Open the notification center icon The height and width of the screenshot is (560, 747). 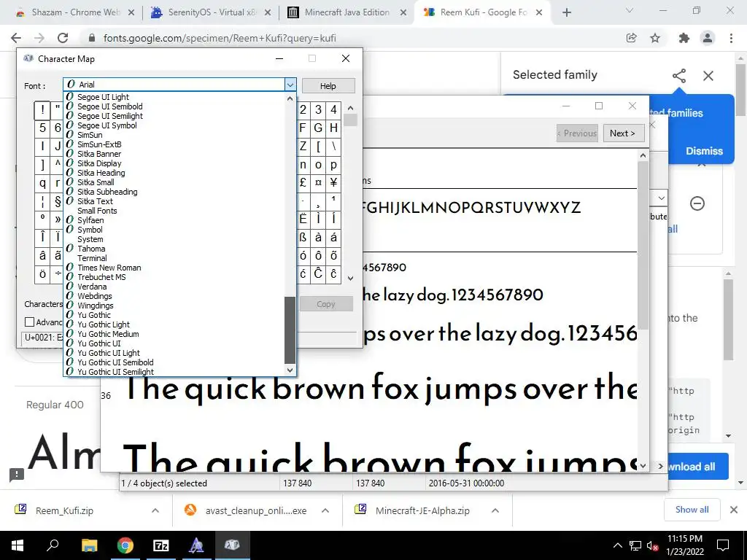click(x=723, y=545)
